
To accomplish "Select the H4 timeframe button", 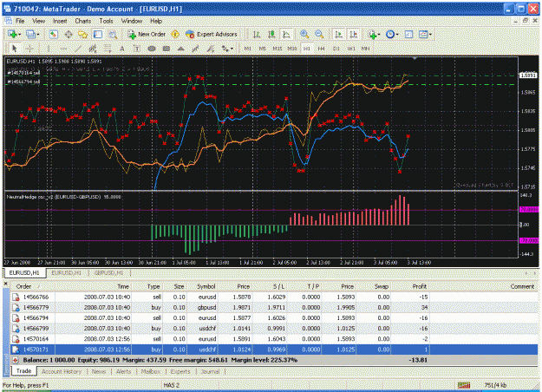I will [x=321, y=49].
